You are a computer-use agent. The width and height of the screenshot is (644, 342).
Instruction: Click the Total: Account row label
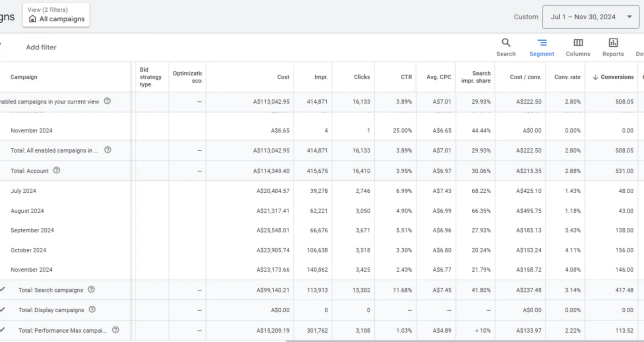click(29, 171)
